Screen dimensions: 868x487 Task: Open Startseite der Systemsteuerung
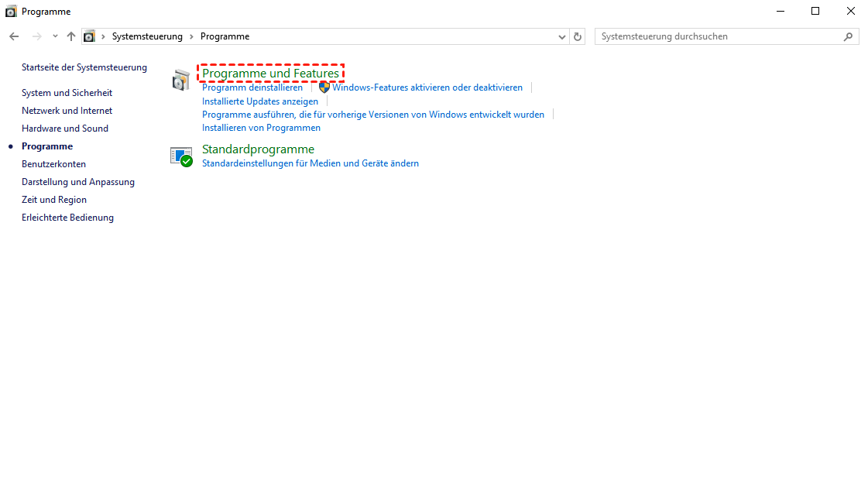(x=84, y=67)
